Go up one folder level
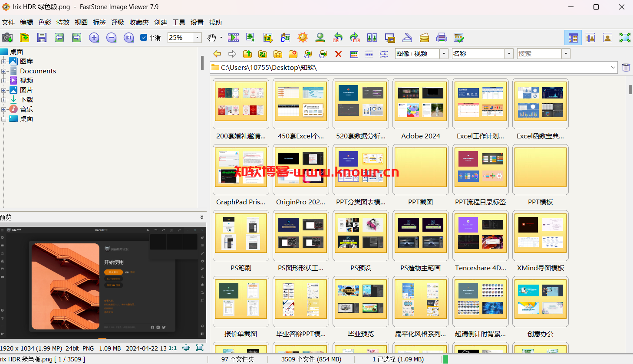Image resolution: width=633 pixels, height=364 pixels. (247, 54)
